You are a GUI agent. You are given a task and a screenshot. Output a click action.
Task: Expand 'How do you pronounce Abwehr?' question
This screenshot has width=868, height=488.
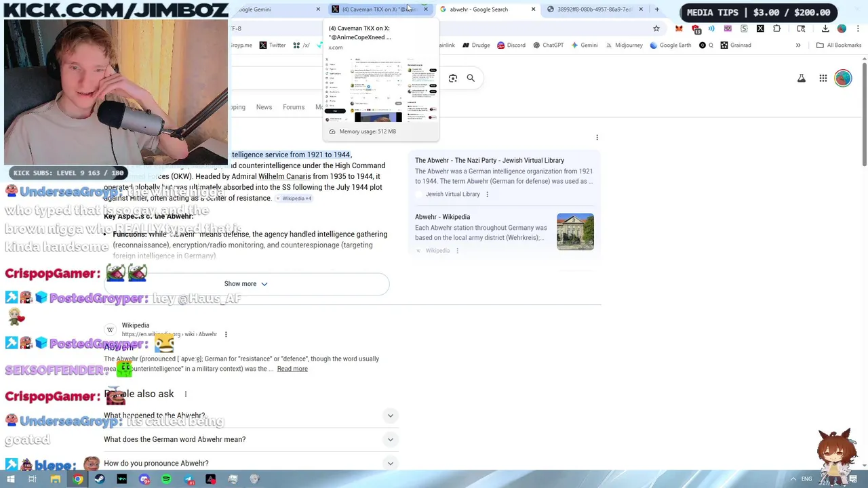point(250,464)
